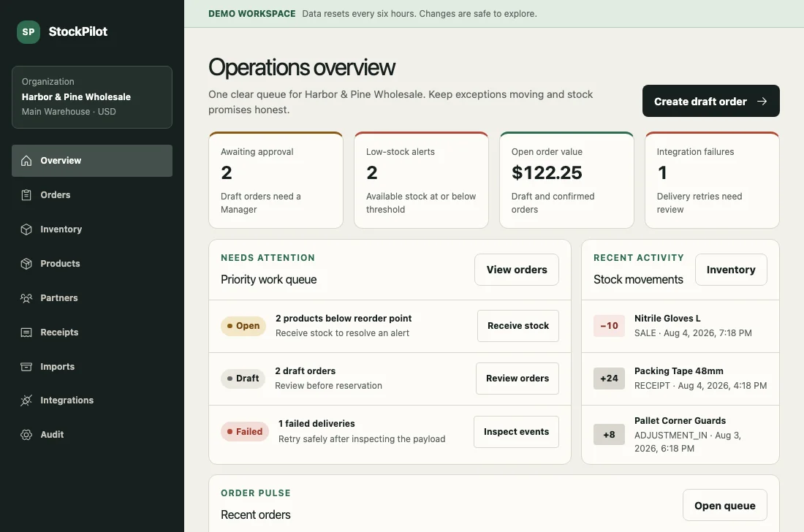Click the Pallet Corner Guards movement
804x532 pixels.
tap(680, 435)
